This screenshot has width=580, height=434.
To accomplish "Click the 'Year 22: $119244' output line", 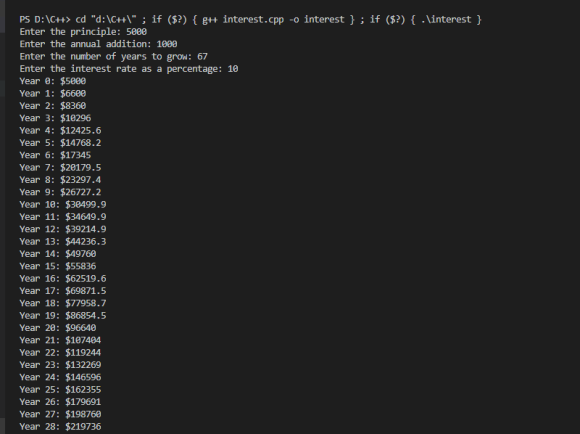I will coord(60,352).
